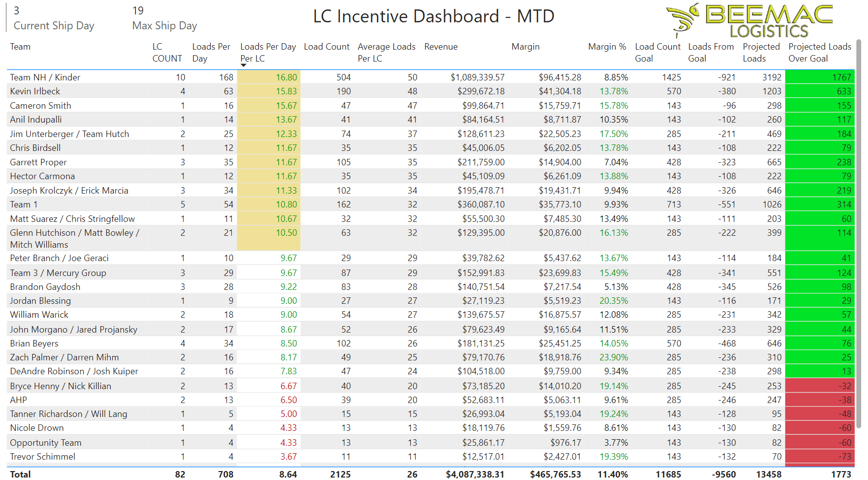
Task: Select the Current Ship Day card
Action: (x=54, y=18)
